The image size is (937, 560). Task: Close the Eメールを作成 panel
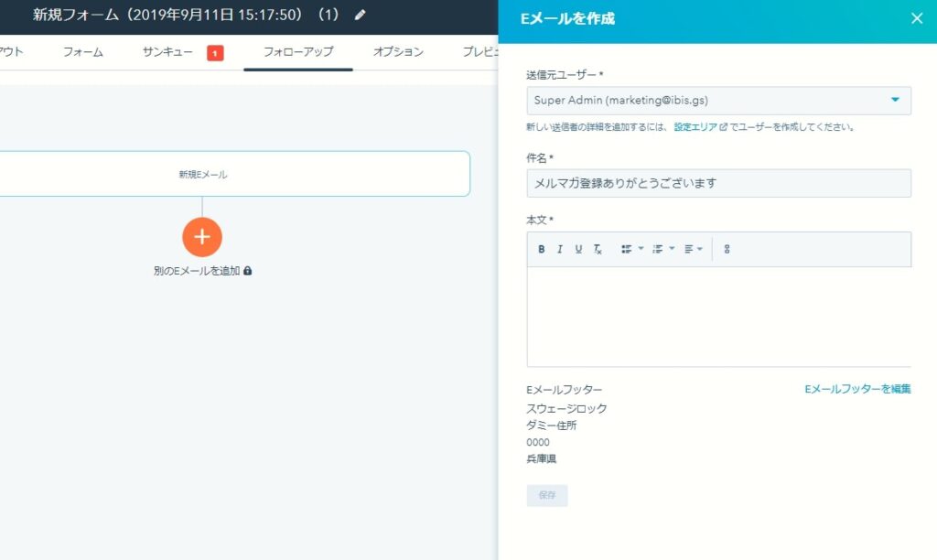[917, 18]
